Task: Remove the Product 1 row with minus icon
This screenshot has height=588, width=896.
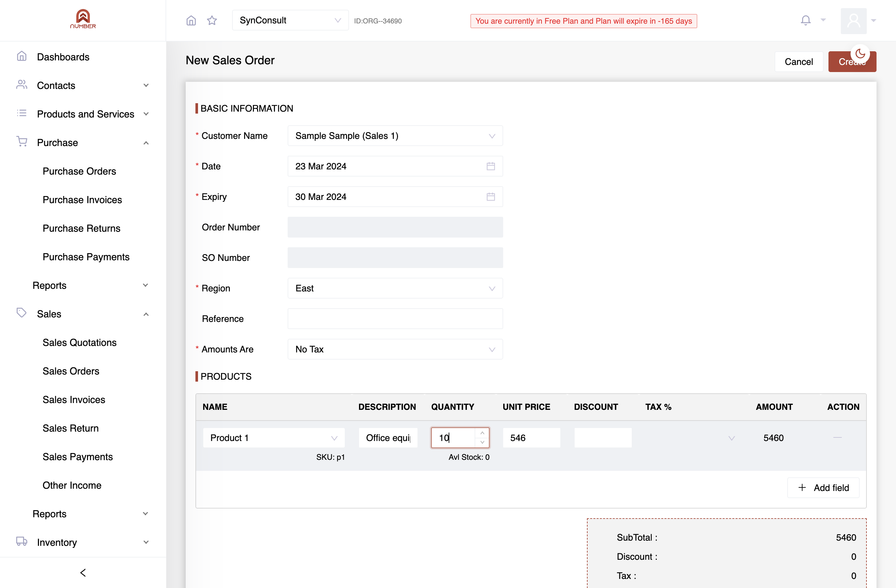Action: (x=837, y=437)
